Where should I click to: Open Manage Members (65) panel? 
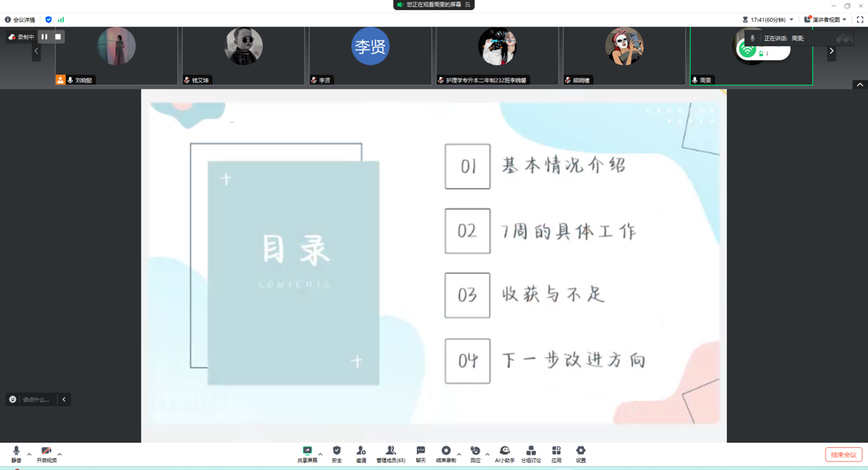click(x=390, y=454)
